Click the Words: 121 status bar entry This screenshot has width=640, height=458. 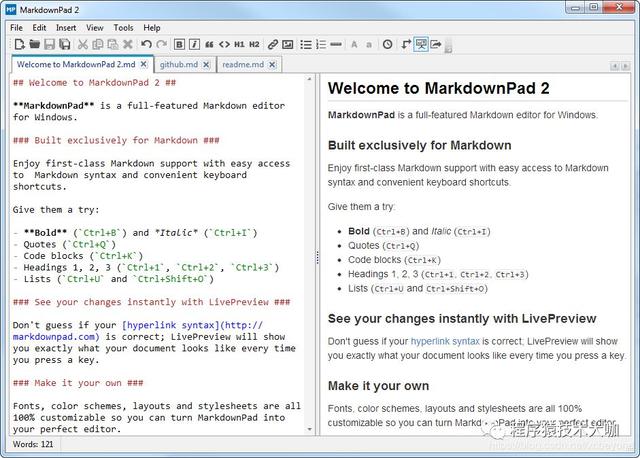click(x=33, y=444)
